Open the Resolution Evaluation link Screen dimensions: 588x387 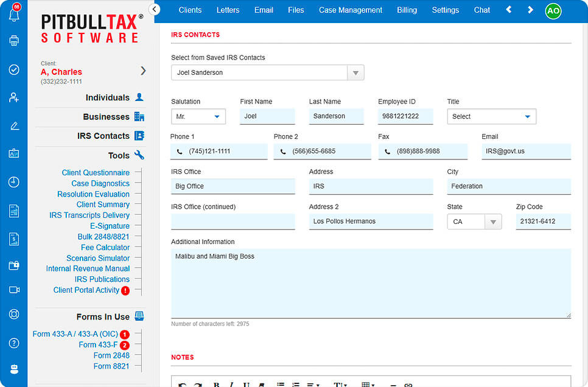click(93, 194)
